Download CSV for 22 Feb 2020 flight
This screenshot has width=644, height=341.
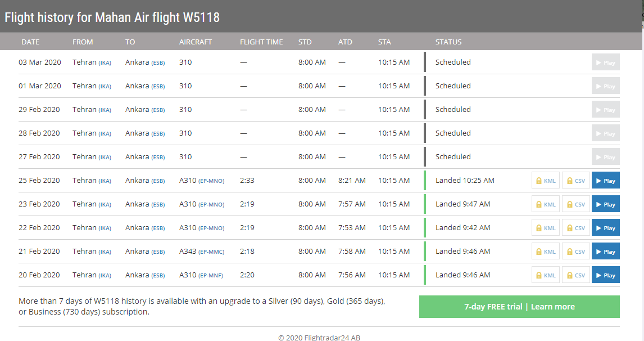coord(576,228)
